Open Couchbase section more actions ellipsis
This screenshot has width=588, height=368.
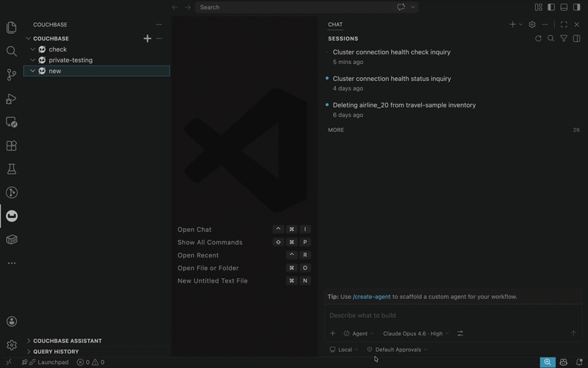[159, 38]
